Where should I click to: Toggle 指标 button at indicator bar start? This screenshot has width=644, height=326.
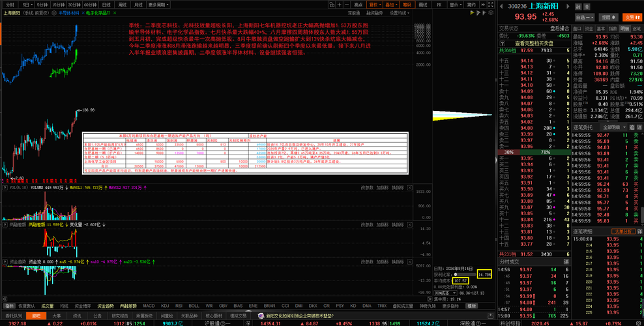[8, 306]
